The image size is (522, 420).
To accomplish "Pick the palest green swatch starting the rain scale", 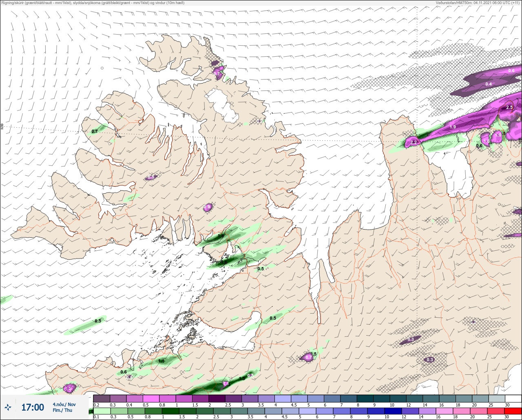I will [102, 411].
